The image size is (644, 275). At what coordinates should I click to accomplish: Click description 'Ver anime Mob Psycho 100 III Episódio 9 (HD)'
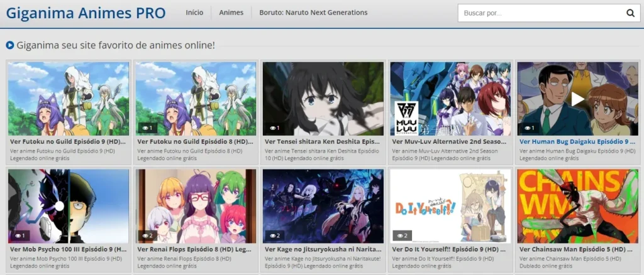point(65,259)
